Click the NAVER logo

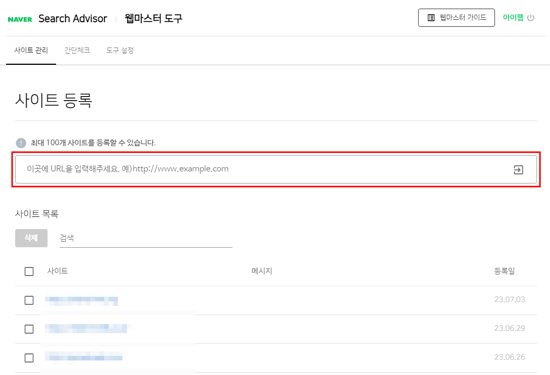20,19
